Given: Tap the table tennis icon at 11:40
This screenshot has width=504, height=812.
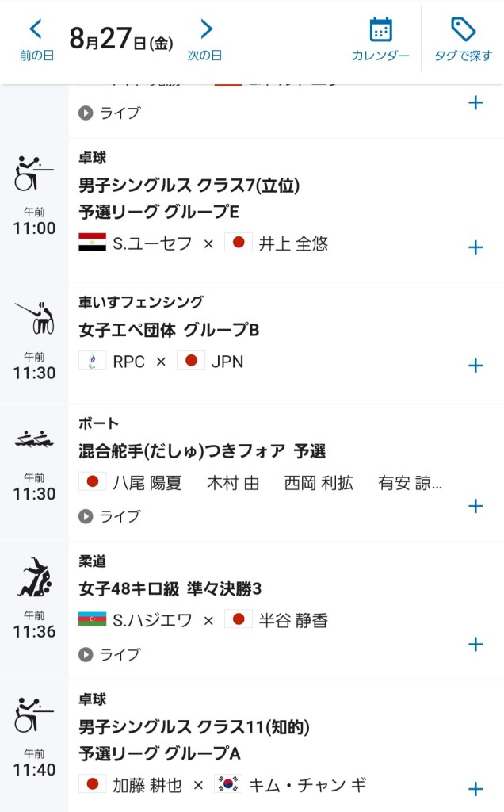Looking at the screenshot, I should 34,715.
